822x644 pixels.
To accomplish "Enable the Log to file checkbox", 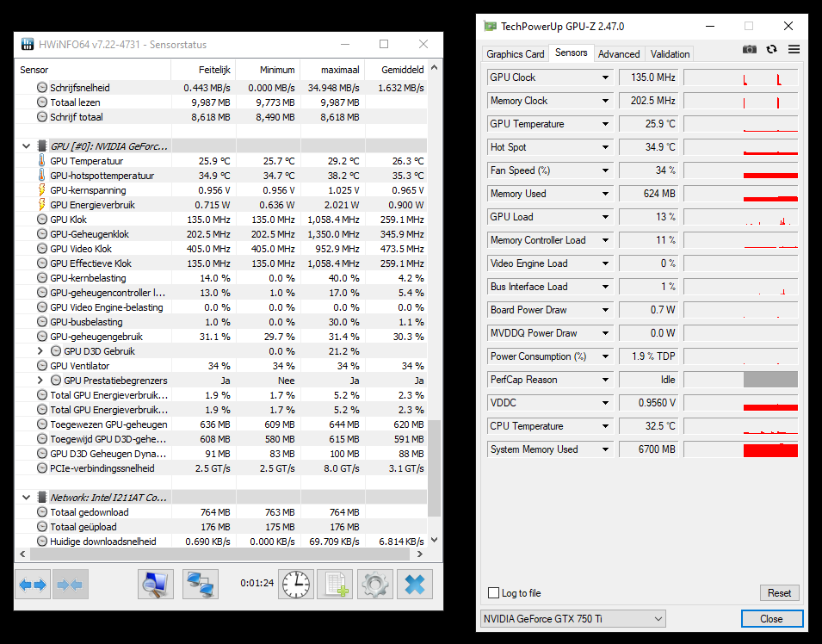I will point(493,592).
